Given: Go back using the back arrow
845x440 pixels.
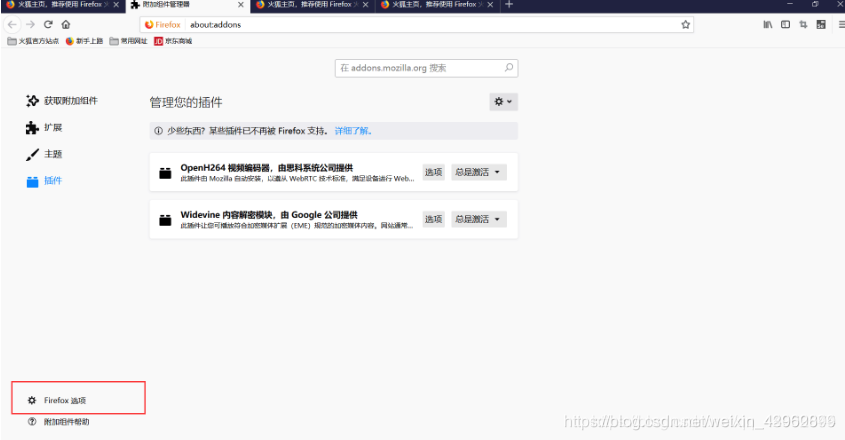Looking at the screenshot, I should (x=12, y=24).
